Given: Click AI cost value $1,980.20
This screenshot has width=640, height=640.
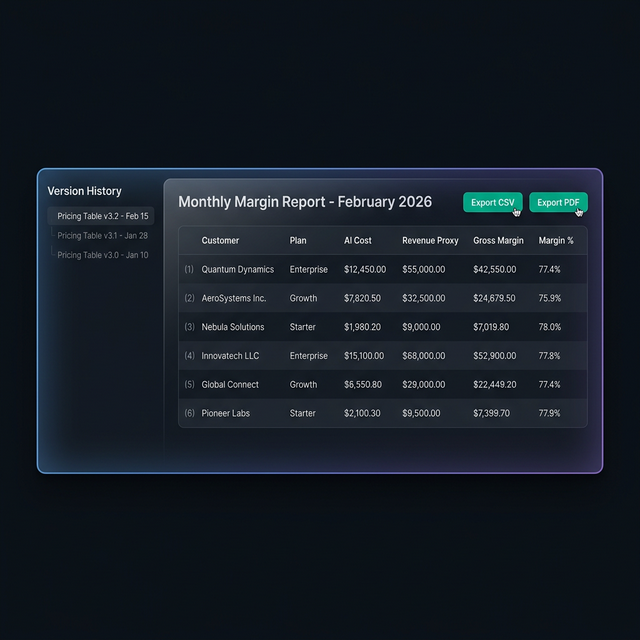Looking at the screenshot, I should tap(362, 327).
